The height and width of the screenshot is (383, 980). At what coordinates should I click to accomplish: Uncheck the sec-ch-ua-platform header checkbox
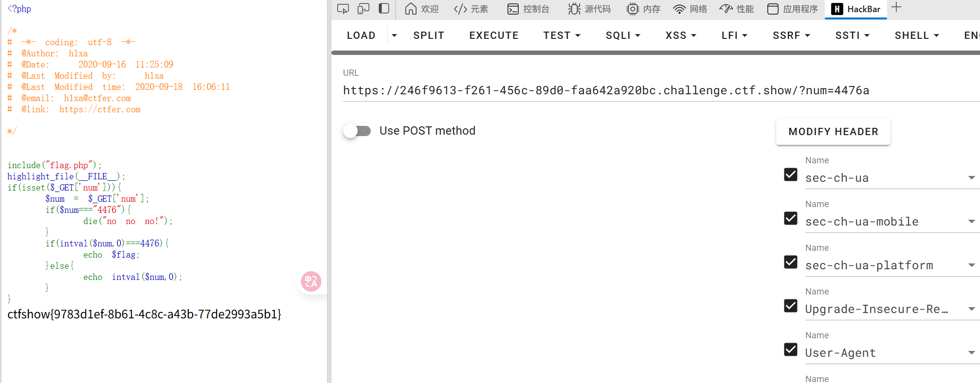point(791,262)
